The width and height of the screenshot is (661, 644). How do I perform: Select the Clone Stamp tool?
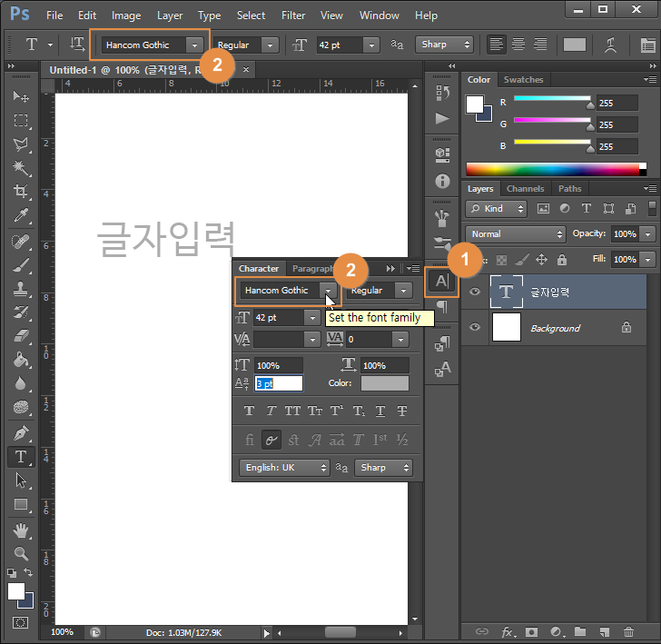[21, 289]
